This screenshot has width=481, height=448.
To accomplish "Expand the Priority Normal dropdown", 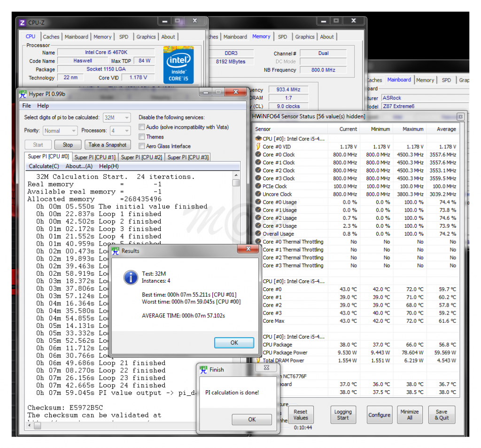I will (x=60, y=131).
